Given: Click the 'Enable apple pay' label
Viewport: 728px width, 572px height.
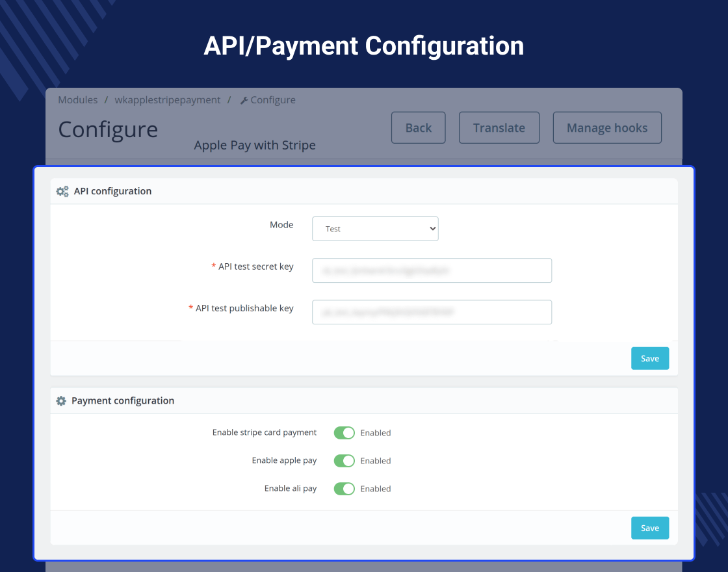Looking at the screenshot, I should [x=284, y=460].
